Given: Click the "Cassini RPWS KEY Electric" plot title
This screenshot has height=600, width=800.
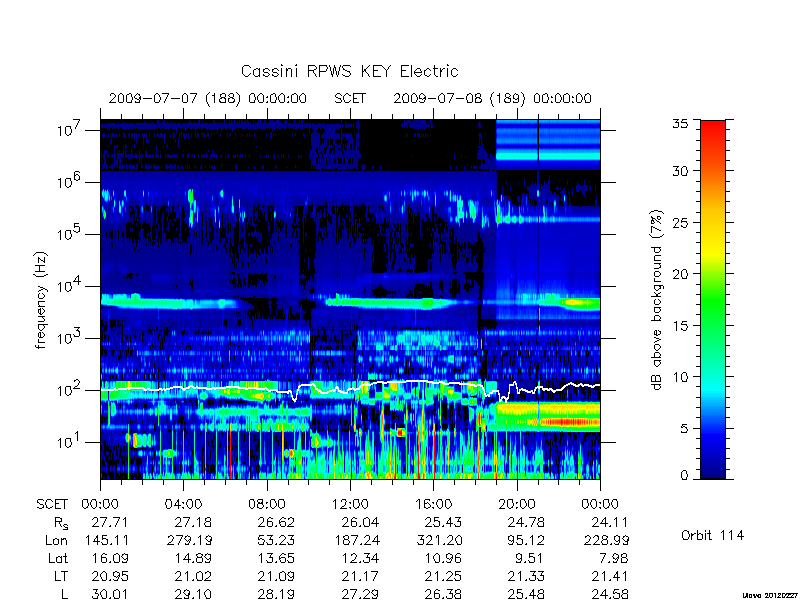Looking at the screenshot, I should (349, 71).
